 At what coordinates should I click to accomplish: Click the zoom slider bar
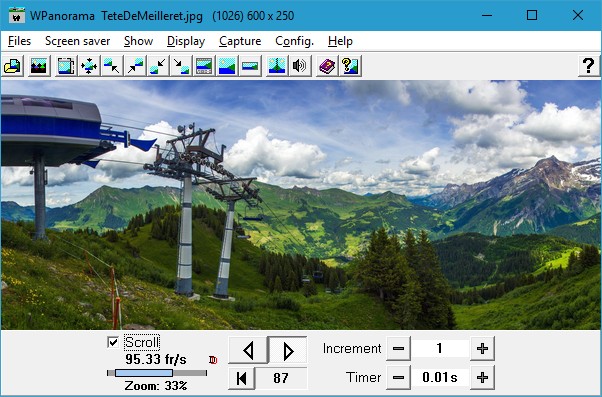pos(157,373)
